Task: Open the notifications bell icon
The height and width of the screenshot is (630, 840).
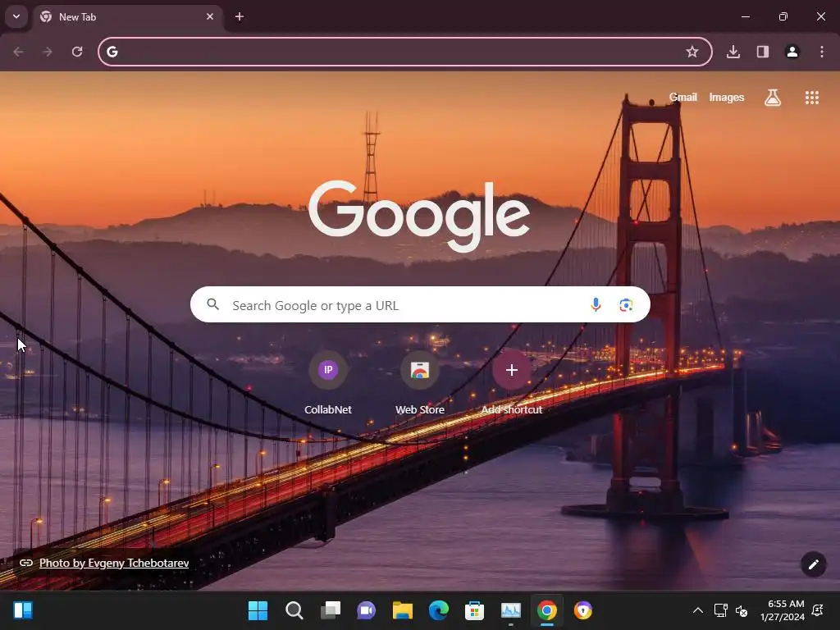Action: tap(818, 610)
